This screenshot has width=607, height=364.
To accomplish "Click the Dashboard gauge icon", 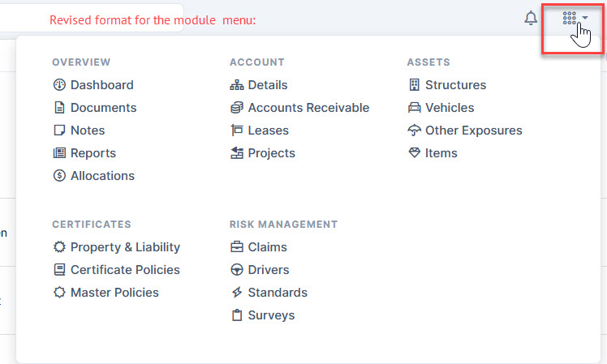I will pos(59,84).
